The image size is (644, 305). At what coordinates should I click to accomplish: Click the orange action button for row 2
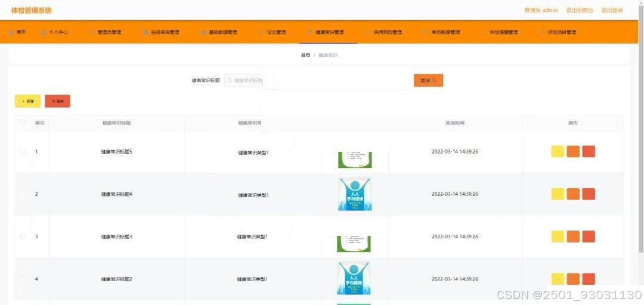tap(573, 194)
